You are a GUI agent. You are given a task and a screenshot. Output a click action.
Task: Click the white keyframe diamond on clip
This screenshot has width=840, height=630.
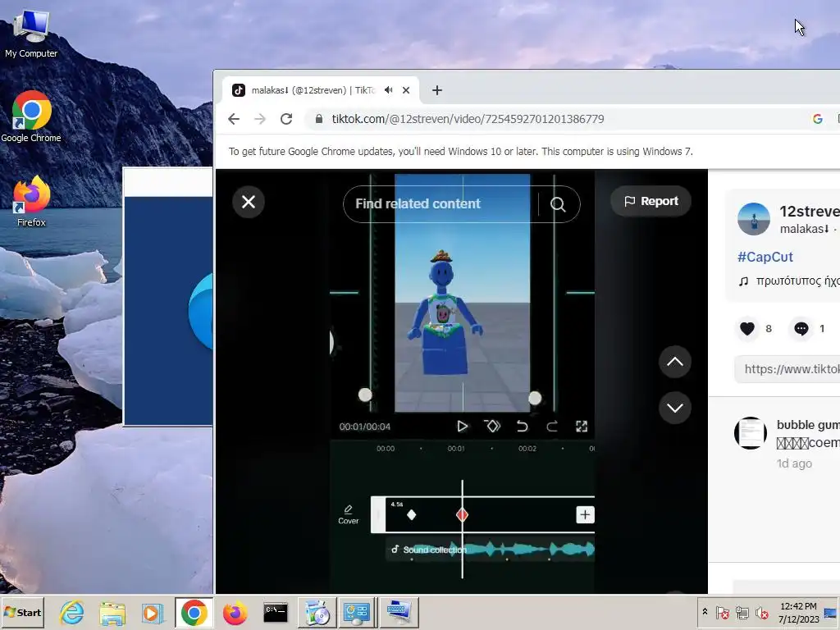pos(412,515)
